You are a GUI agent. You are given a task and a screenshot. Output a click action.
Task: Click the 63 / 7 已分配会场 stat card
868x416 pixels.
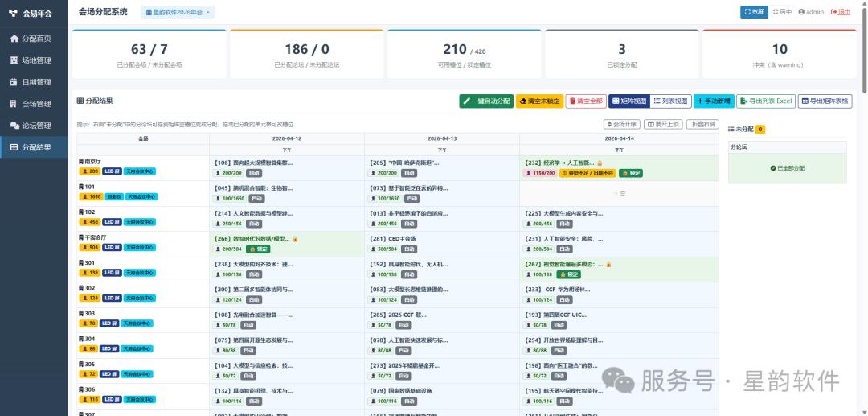tap(149, 54)
